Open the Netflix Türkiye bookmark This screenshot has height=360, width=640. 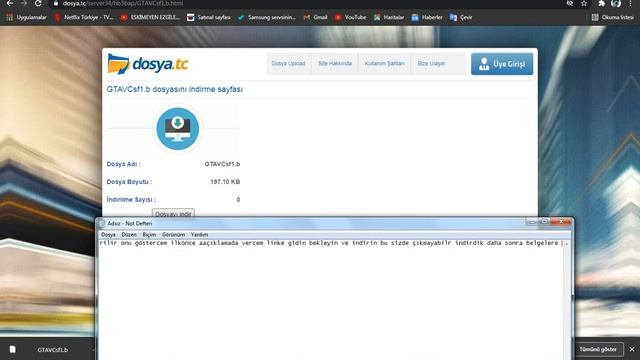pyautogui.click(x=84, y=17)
